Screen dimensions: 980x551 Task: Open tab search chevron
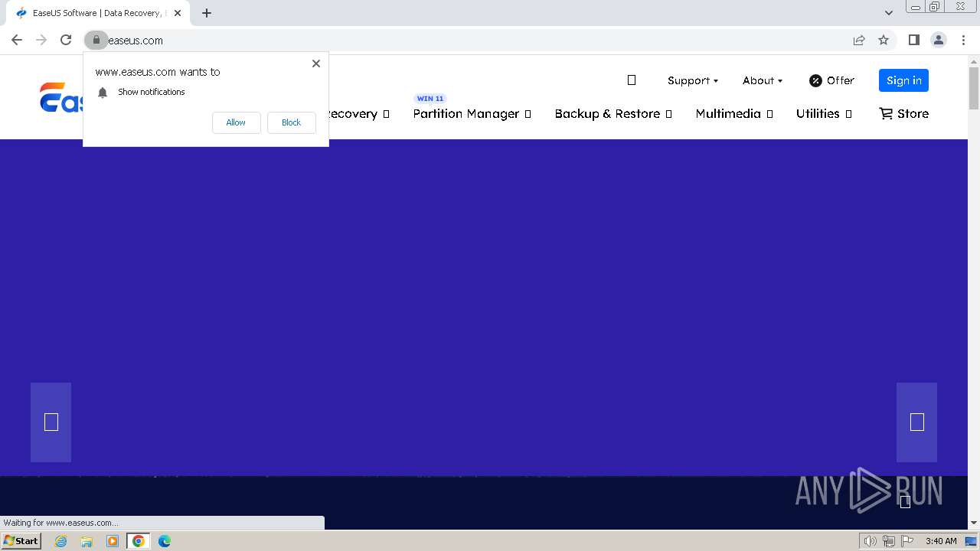click(888, 13)
